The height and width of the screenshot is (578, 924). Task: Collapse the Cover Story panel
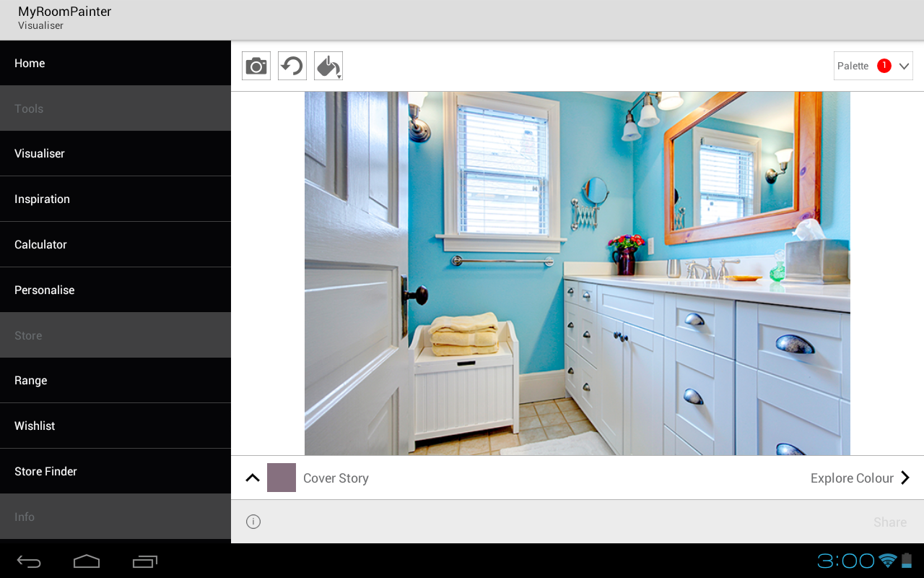point(252,478)
